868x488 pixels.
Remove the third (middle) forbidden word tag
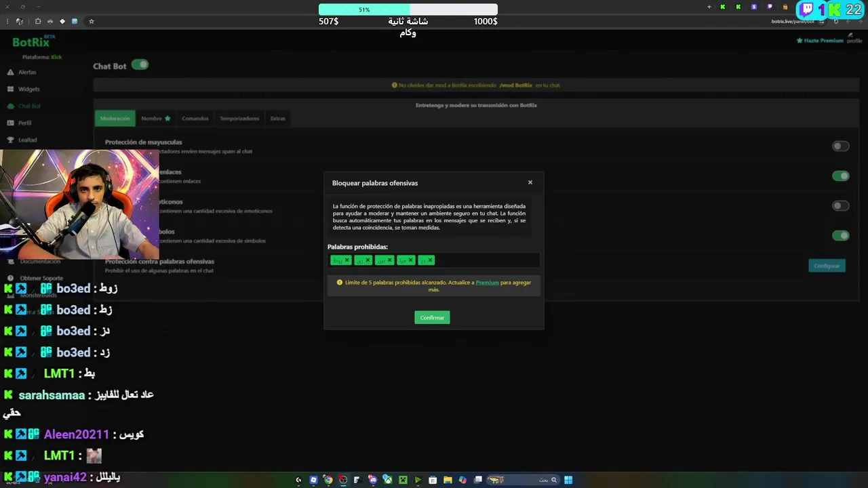(389, 260)
